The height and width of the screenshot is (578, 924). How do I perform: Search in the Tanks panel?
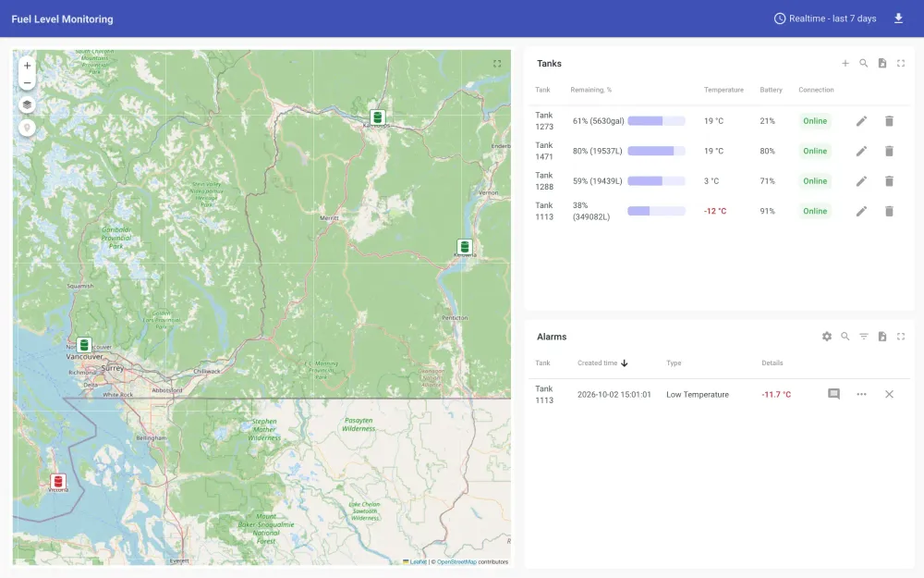pos(863,63)
